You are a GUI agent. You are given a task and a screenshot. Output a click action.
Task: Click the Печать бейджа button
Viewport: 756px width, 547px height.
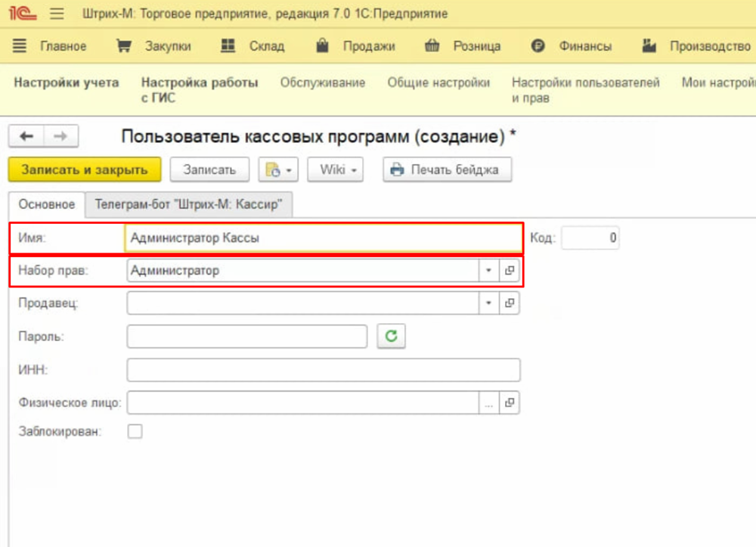[446, 169]
